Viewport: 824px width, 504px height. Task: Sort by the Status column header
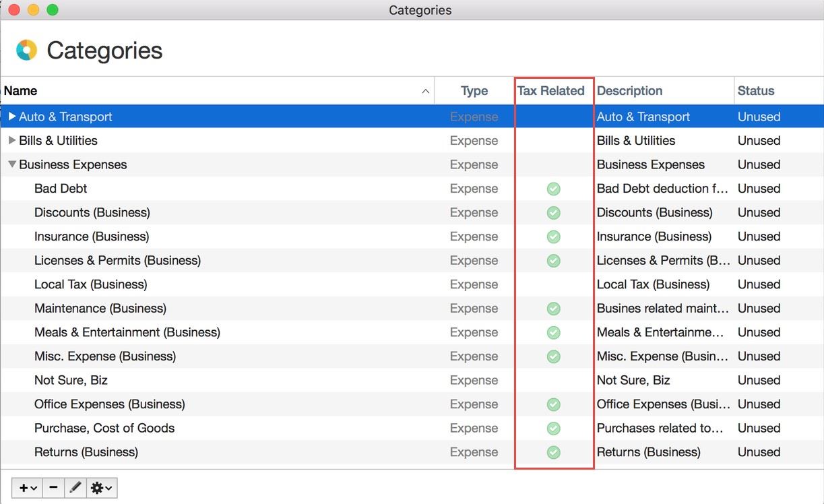point(755,91)
